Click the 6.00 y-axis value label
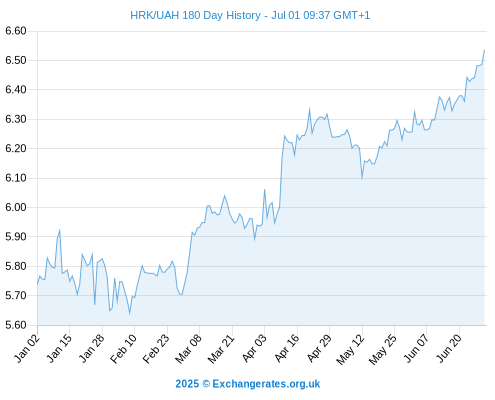 [x=16, y=207]
